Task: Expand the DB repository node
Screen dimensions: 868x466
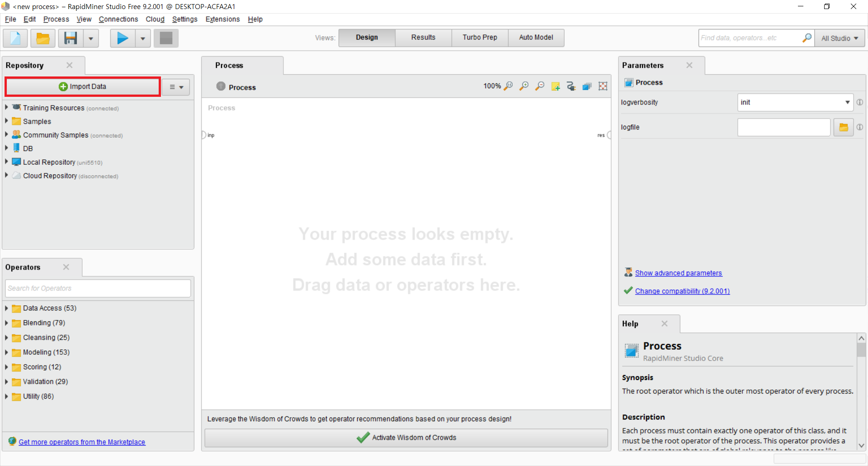Action: point(6,148)
